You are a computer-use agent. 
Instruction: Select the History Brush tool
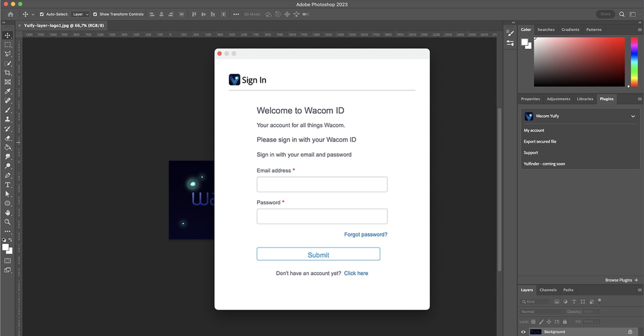point(8,129)
